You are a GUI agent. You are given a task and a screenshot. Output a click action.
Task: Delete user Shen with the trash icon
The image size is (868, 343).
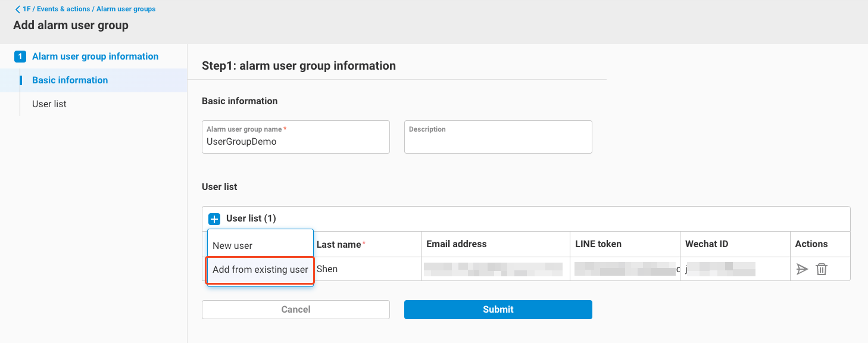click(822, 269)
